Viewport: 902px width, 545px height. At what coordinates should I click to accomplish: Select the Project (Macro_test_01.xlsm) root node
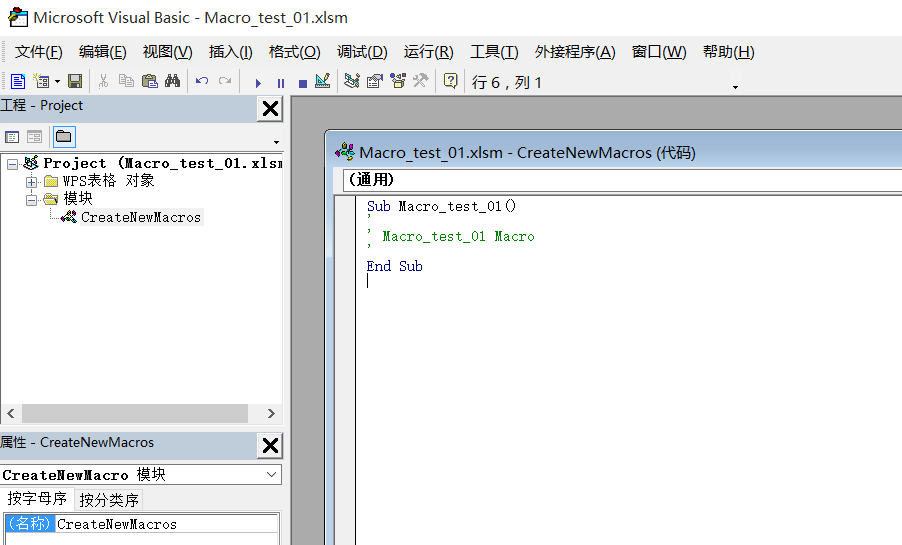coord(163,163)
